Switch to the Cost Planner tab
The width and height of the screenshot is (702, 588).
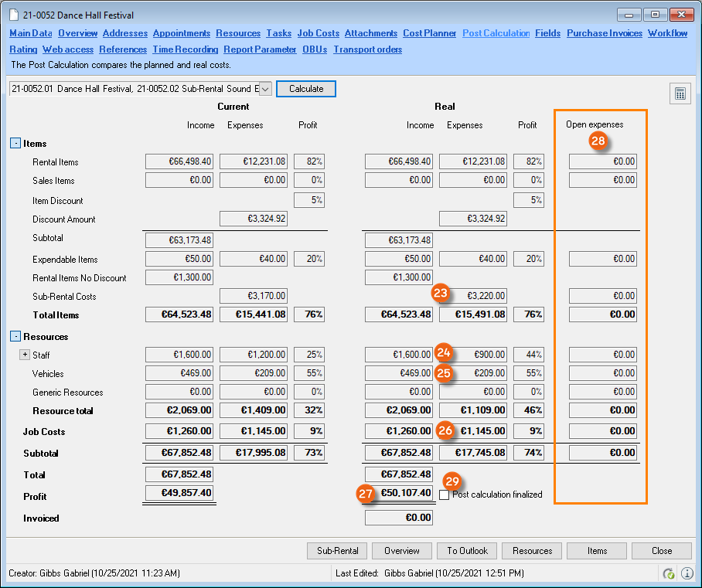click(429, 33)
